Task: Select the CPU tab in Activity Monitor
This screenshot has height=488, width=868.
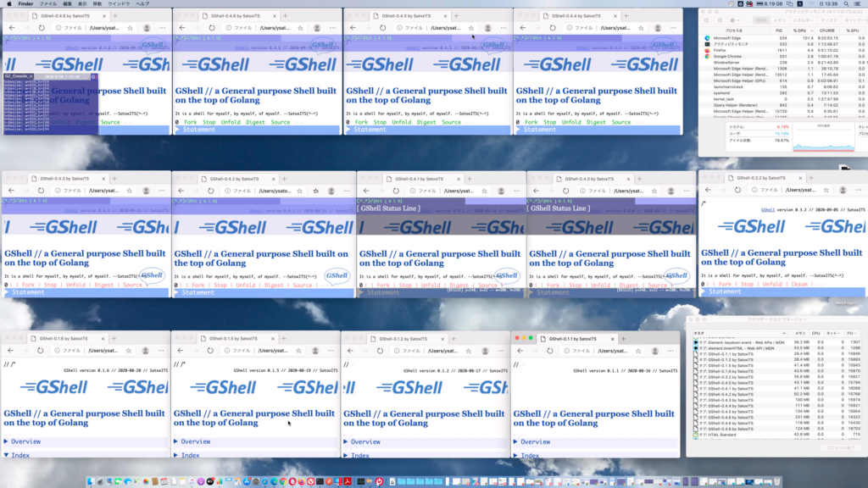Action: pos(761,19)
